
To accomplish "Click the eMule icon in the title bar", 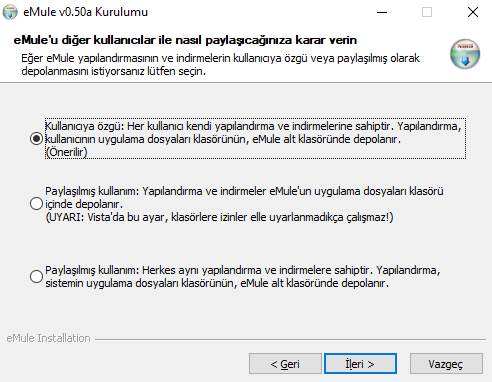I will click(10, 12).
